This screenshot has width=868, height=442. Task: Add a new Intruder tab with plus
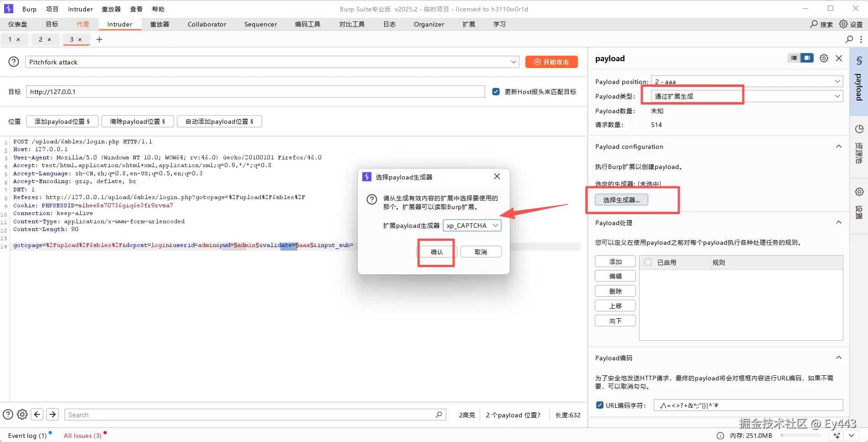pyautogui.click(x=99, y=39)
